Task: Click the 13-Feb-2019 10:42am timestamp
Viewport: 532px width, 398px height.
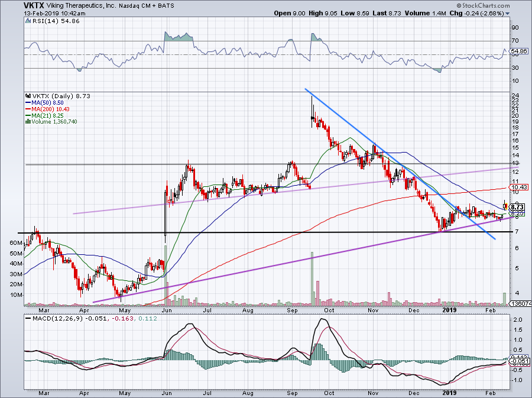Action: point(54,14)
